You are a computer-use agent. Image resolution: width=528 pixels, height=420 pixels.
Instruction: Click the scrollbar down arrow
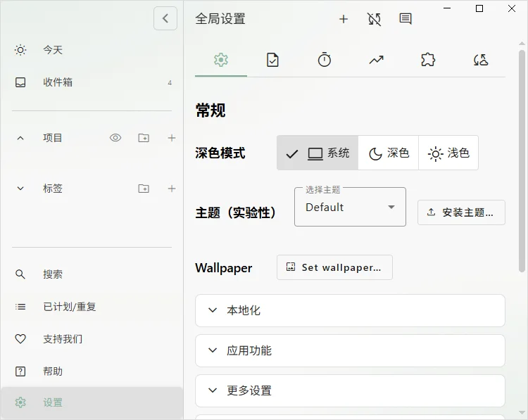coord(522,413)
